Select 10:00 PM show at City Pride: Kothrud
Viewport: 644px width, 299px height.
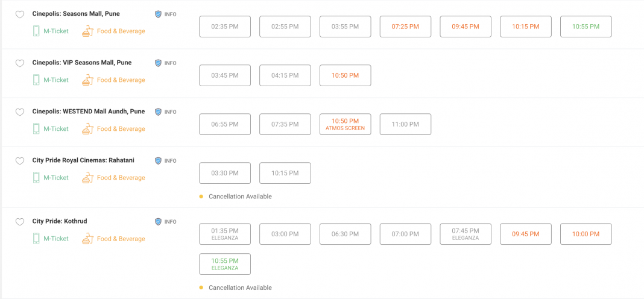point(586,234)
